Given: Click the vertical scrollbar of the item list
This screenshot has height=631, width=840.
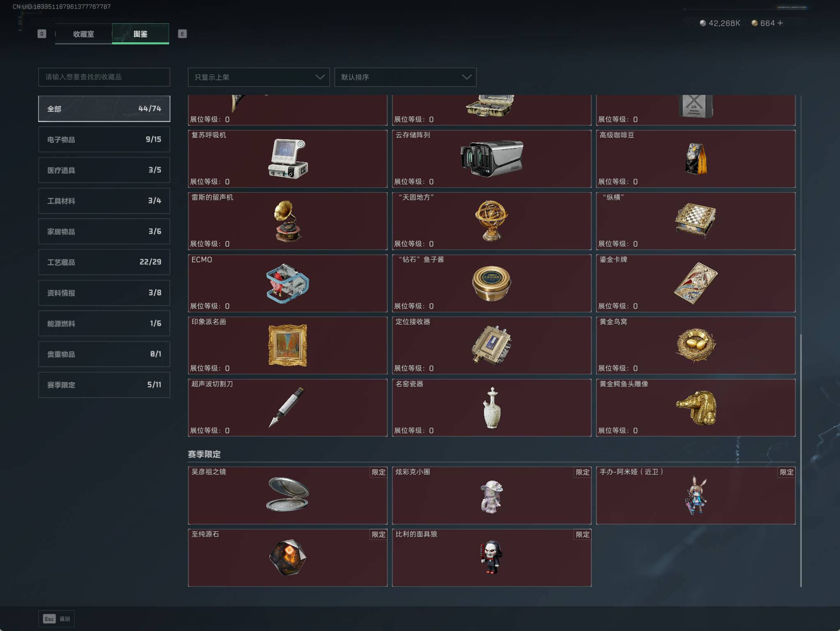Looking at the screenshot, I should click(x=801, y=460).
